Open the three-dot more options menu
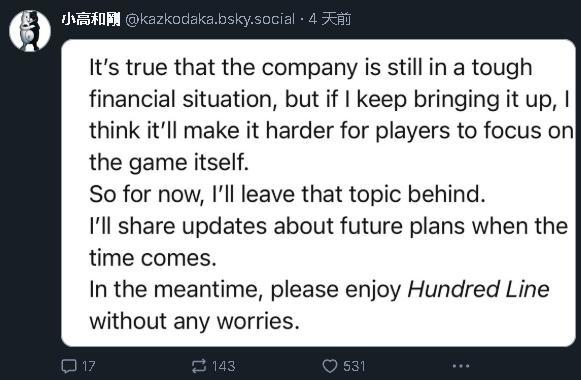The height and width of the screenshot is (380, 581). click(461, 366)
